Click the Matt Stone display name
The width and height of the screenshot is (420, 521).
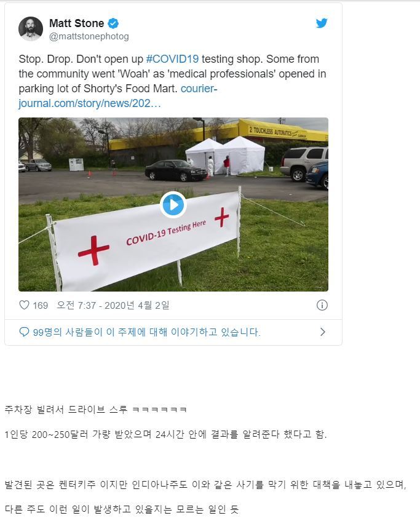click(76, 23)
